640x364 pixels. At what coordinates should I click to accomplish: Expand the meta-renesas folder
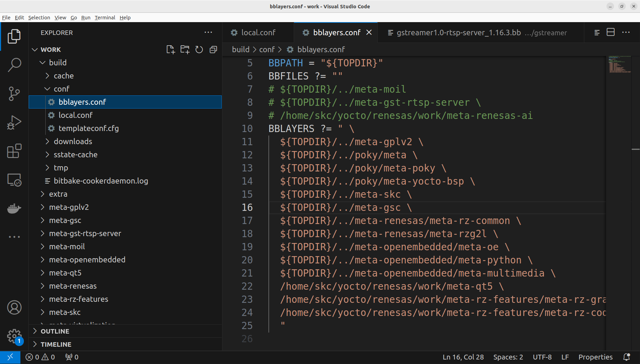(x=73, y=286)
